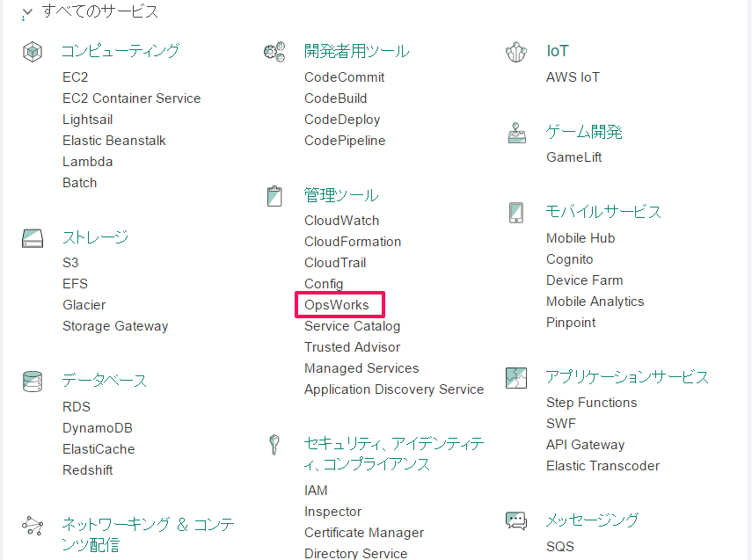This screenshot has width=752, height=560.
Task: Open the アプリケーションサービス category heading
Action: [627, 377]
